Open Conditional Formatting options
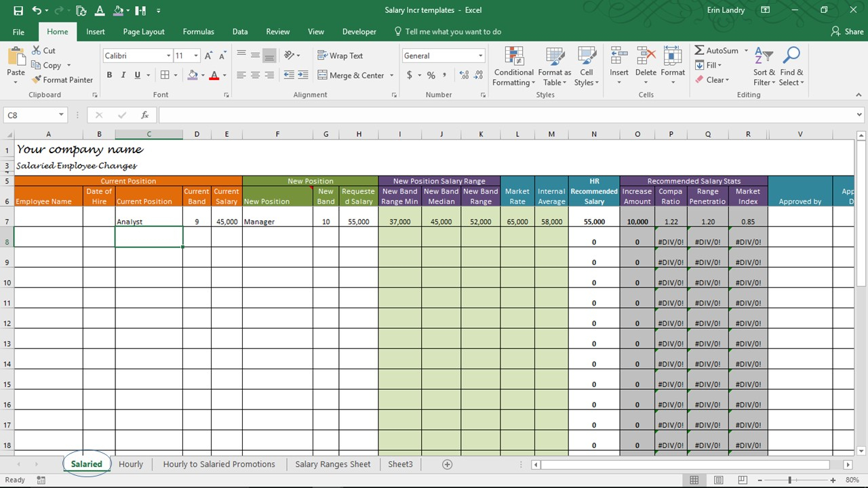Image resolution: width=868 pixels, height=488 pixels. pyautogui.click(x=513, y=66)
